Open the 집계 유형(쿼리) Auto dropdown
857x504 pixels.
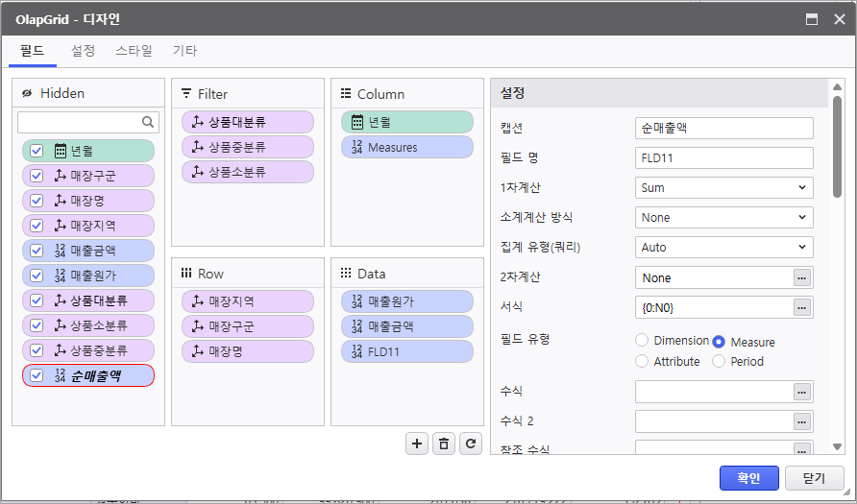(724, 248)
